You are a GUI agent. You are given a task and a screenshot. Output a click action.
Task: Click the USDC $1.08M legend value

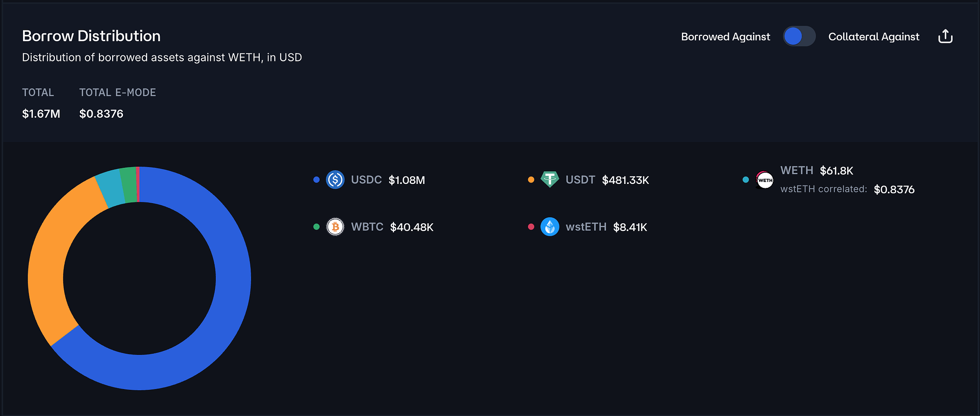[x=407, y=180]
